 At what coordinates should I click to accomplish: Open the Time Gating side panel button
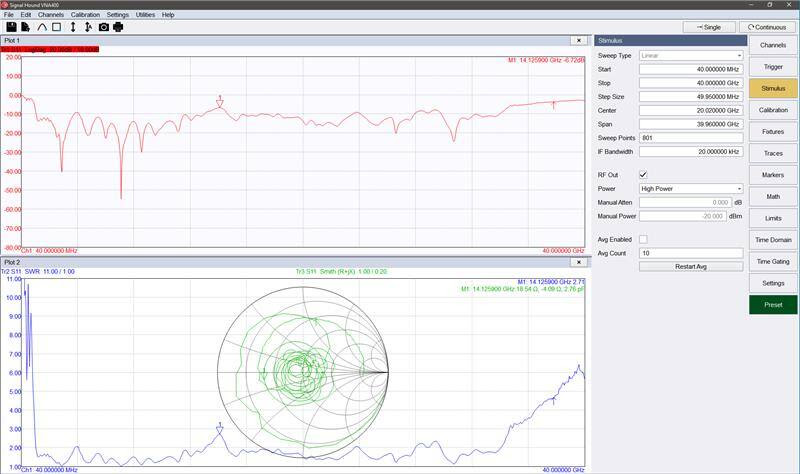click(x=773, y=261)
